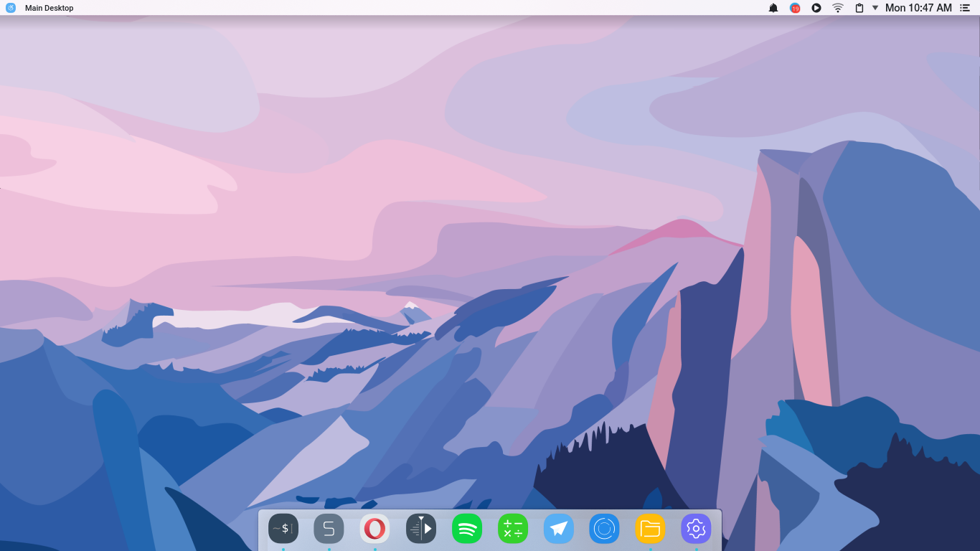Click the 'Main Desktop' label

point(48,8)
